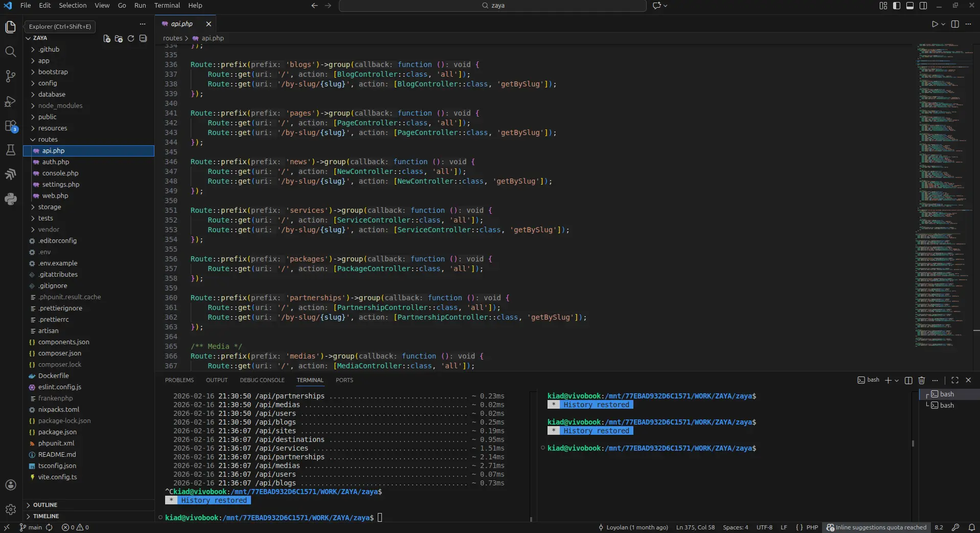The width and height of the screenshot is (980, 533).
Task: Click the main branch status item
Action: click(x=31, y=527)
